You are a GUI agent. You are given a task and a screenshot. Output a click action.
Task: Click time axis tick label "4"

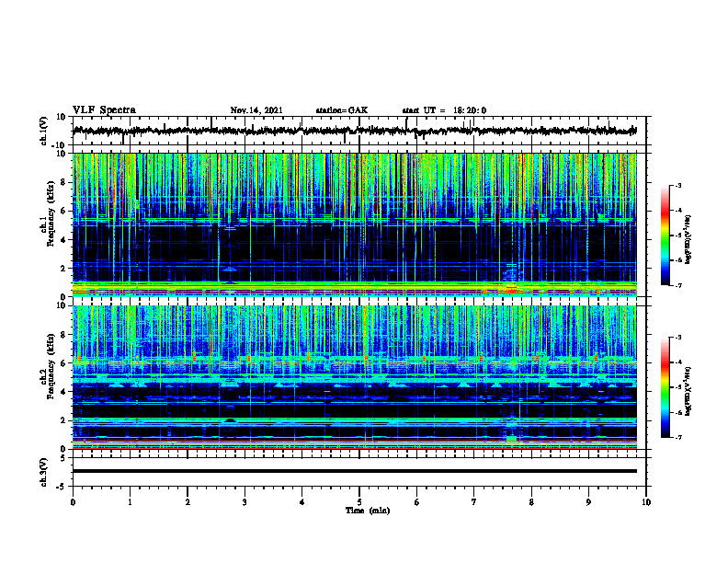(x=302, y=502)
